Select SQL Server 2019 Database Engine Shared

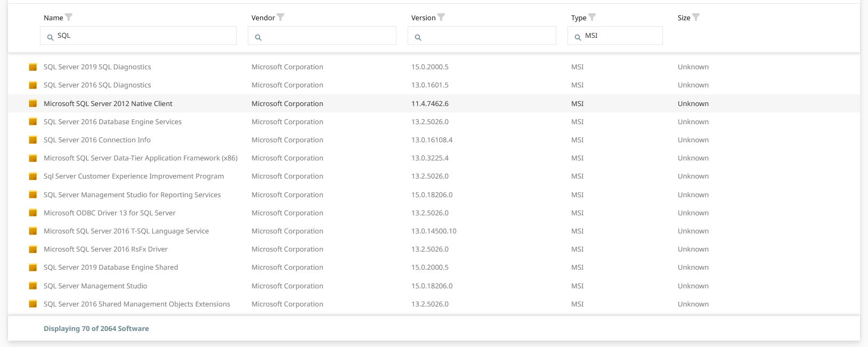111,268
